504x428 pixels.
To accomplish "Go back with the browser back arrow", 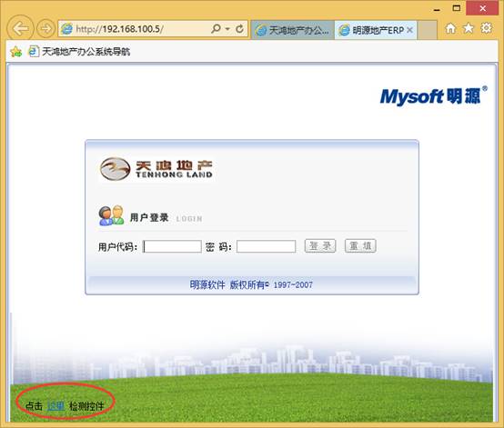I will coord(20,28).
